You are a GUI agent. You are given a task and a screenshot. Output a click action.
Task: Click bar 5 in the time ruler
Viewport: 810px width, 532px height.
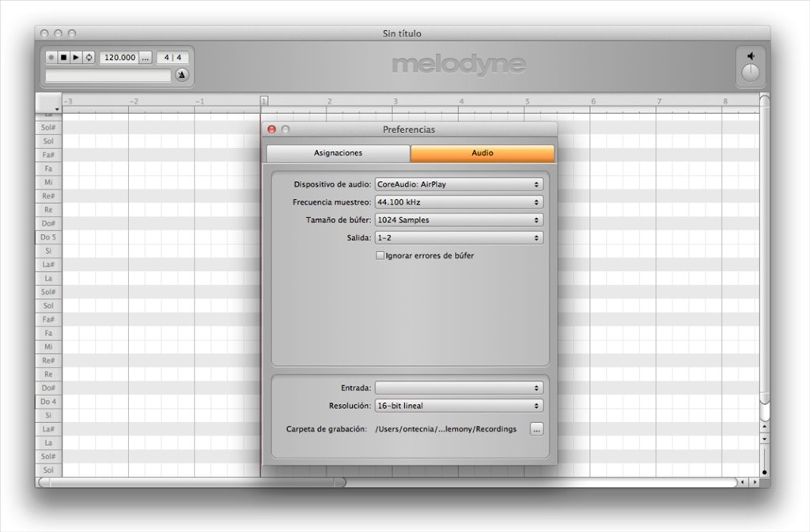click(528, 101)
